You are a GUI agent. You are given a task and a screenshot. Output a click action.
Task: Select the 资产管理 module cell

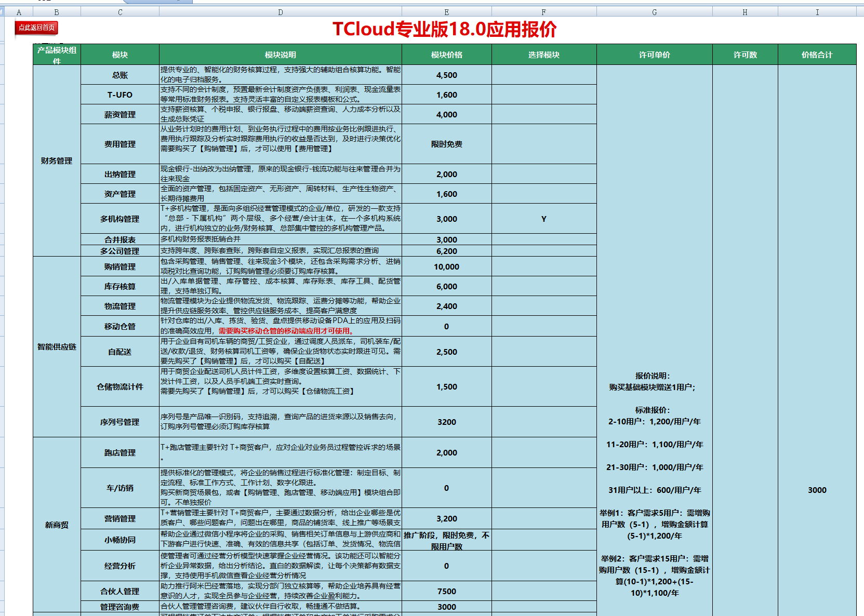120,194
